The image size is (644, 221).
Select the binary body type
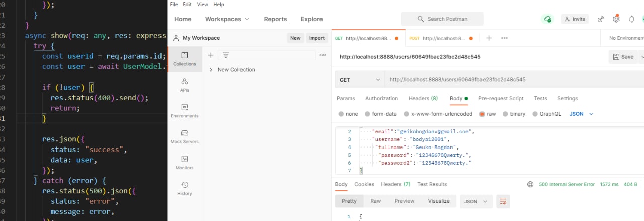(x=514, y=114)
